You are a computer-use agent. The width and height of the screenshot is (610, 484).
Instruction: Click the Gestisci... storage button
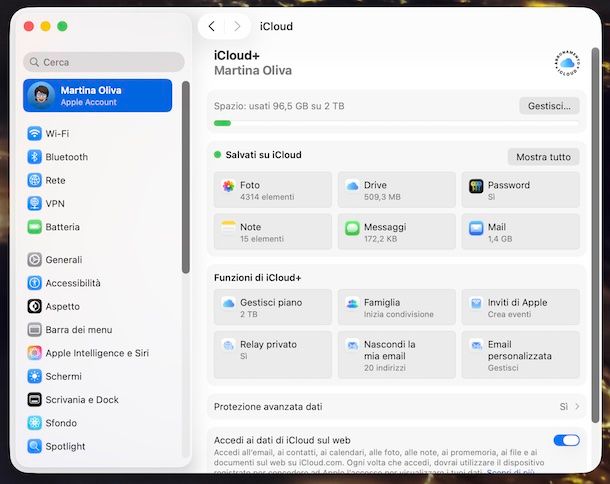[x=549, y=106]
